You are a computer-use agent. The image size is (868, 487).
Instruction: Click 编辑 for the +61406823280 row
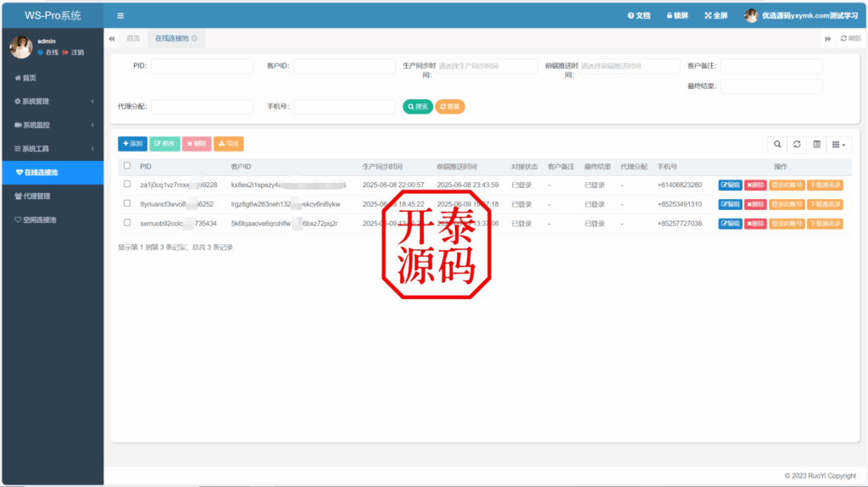tap(730, 185)
